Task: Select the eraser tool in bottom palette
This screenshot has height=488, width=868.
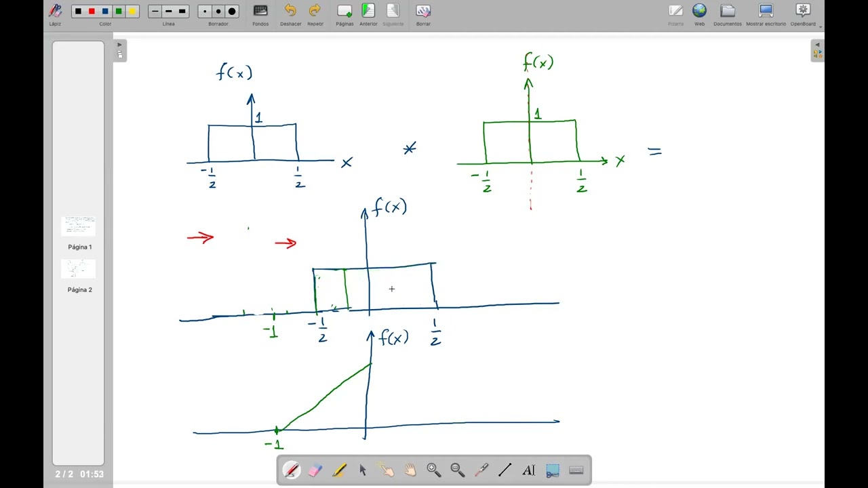Action: (314, 470)
